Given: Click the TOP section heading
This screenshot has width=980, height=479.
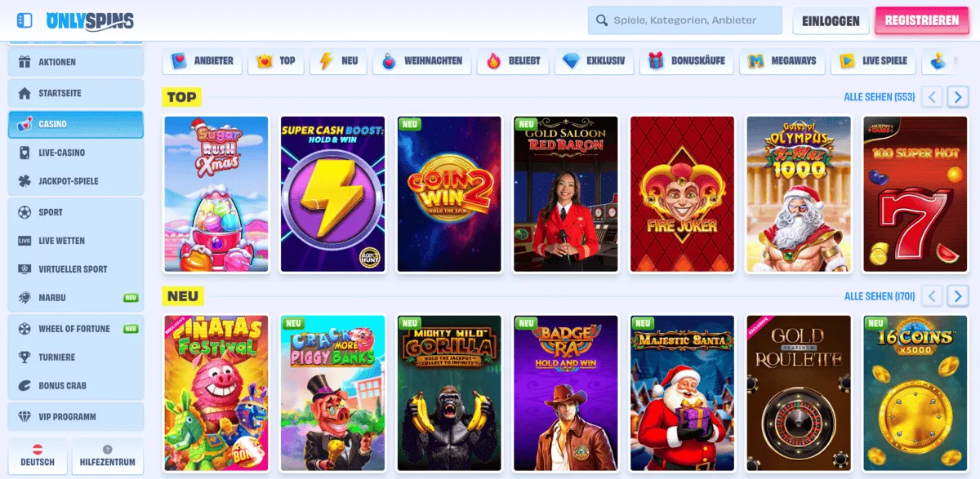Looking at the screenshot, I should 181,97.
